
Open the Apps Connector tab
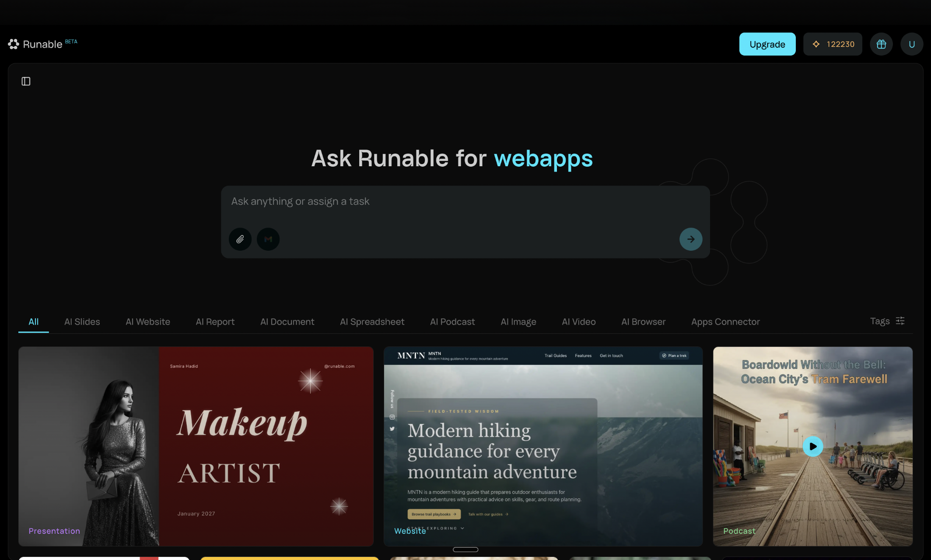pos(725,322)
